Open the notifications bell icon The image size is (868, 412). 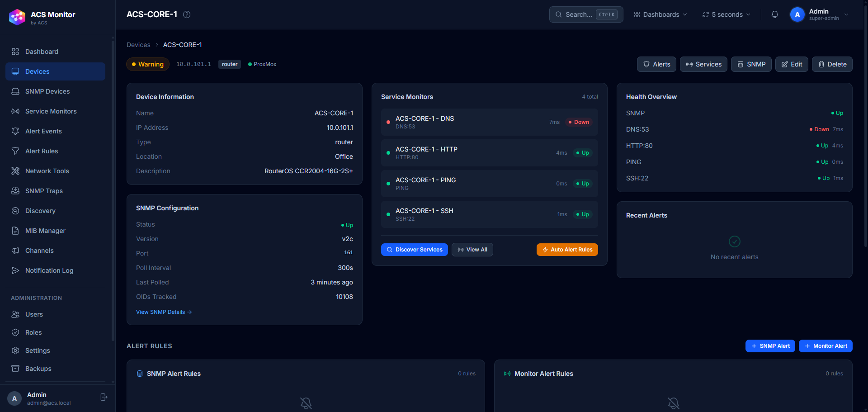(x=775, y=14)
